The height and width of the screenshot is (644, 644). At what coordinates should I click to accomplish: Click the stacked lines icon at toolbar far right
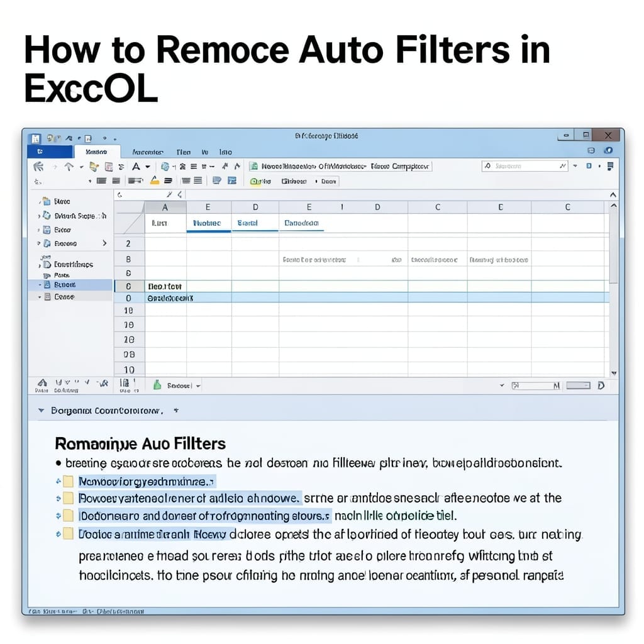(610, 166)
